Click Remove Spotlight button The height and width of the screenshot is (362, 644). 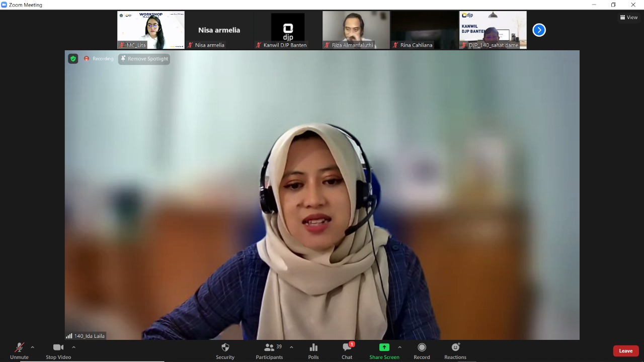(144, 59)
